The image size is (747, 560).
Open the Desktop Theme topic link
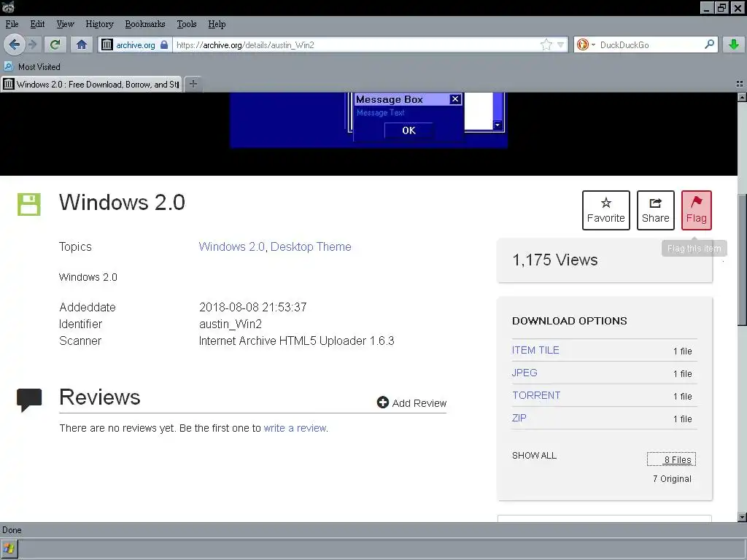click(x=311, y=246)
